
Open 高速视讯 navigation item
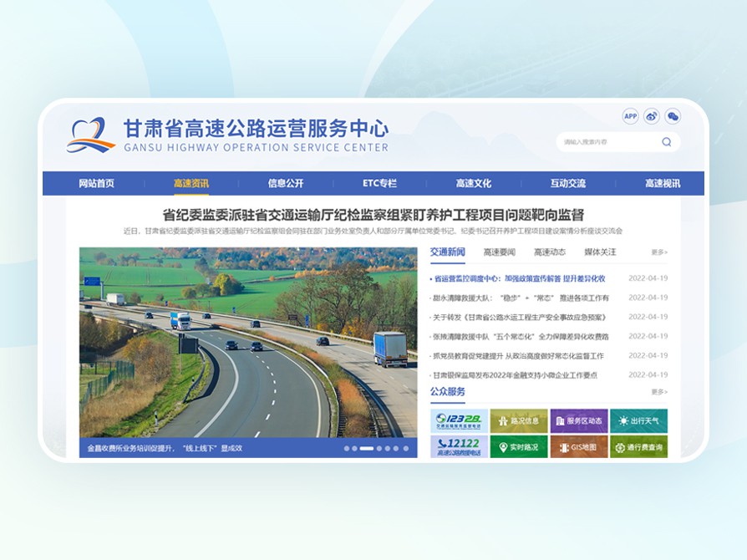pyautogui.click(x=663, y=184)
